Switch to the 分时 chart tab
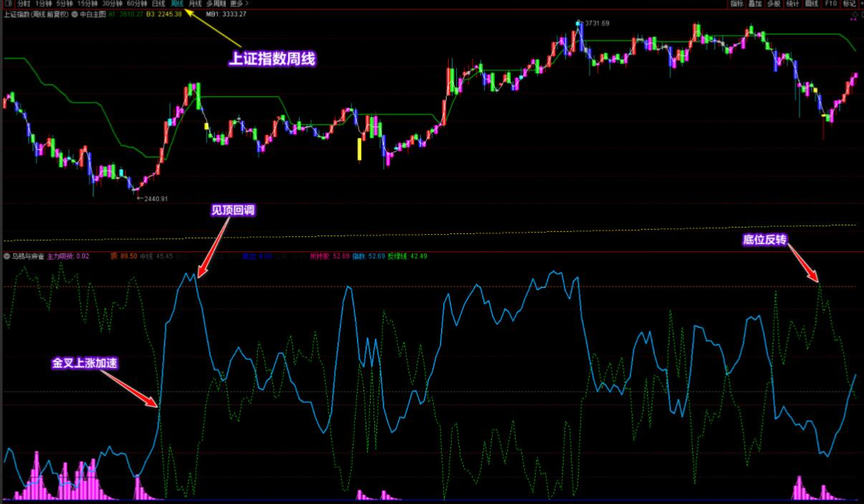864x504 pixels. tap(24, 4)
